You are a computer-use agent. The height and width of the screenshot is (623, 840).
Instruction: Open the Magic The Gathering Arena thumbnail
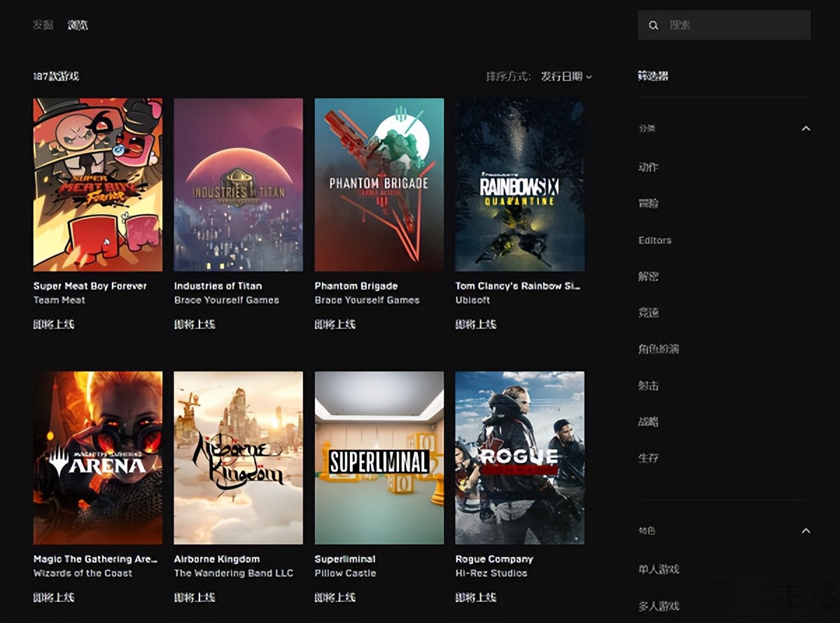click(x=96, y=457)
